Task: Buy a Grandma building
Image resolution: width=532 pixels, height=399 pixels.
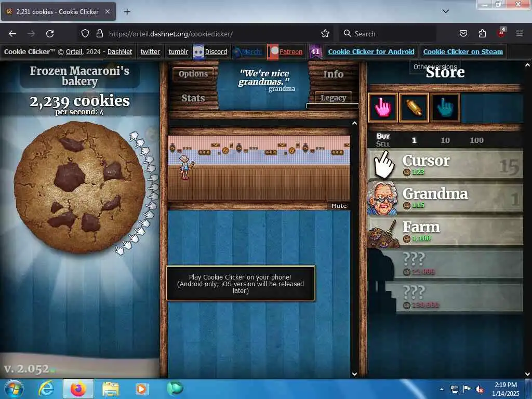Action: 445,198
